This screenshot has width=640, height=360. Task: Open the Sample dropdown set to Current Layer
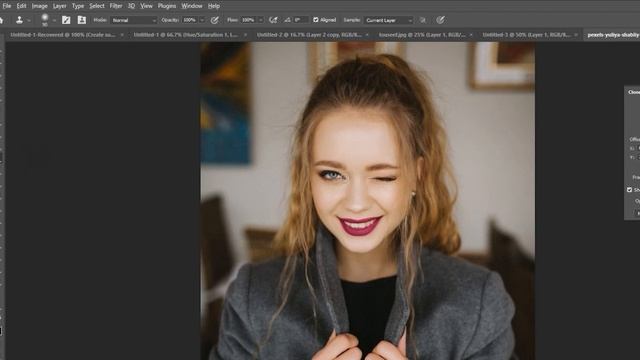pyautogui.click(x=389, y=20)
